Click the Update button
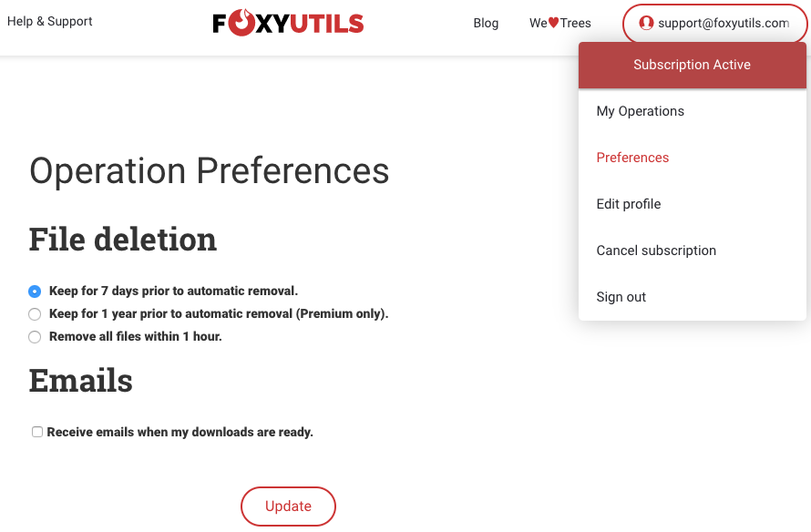811x532 pixels. (288, 506)
